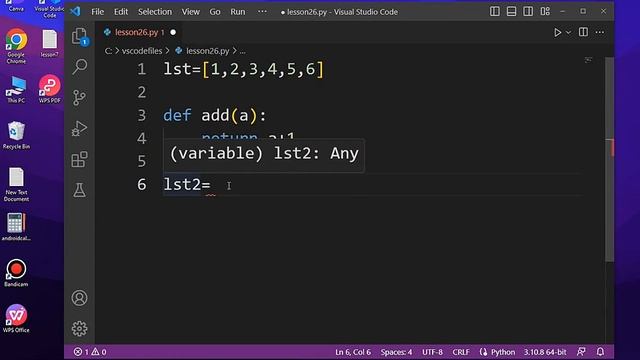Screen dimensions: 640x360
Task: Open the Accounts menu icon
Action: (80, 298)
